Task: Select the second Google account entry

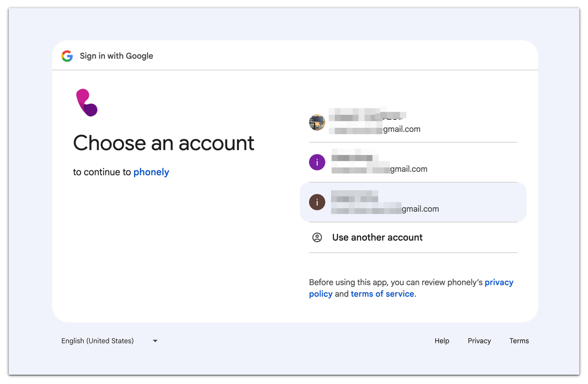Action: tap(395, 162)
